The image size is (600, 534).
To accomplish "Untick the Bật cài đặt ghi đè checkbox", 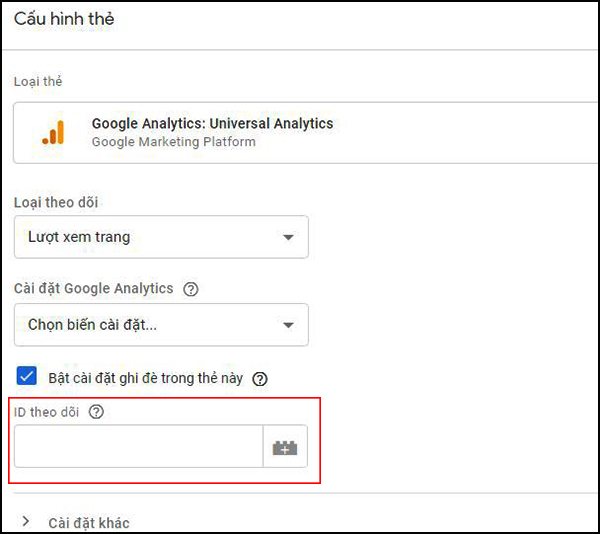I will click(26, 376).
